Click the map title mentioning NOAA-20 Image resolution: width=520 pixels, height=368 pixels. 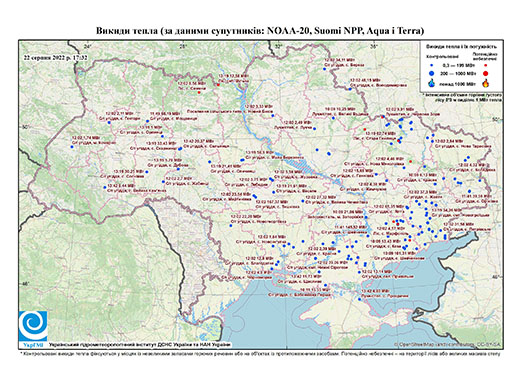coord(260,31)
